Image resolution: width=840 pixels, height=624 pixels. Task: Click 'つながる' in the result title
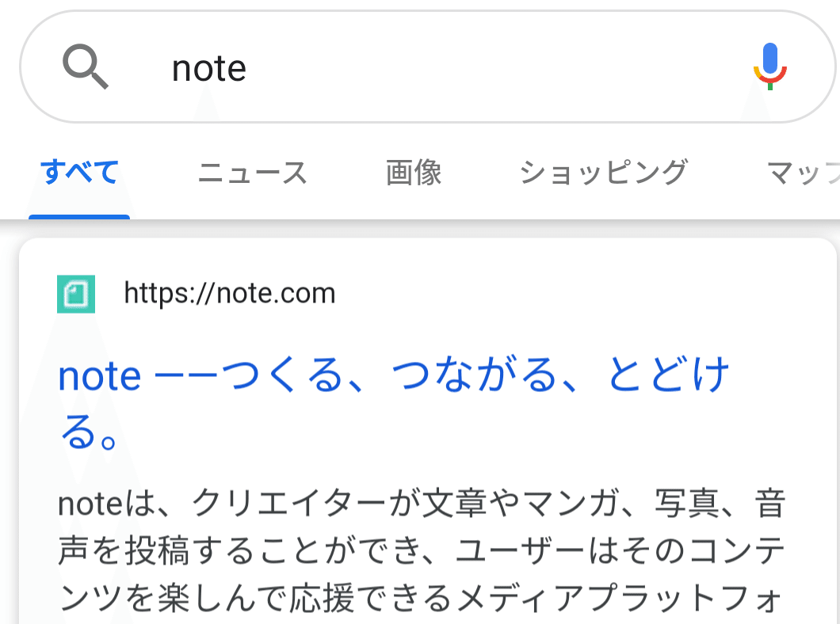[475, 375]
